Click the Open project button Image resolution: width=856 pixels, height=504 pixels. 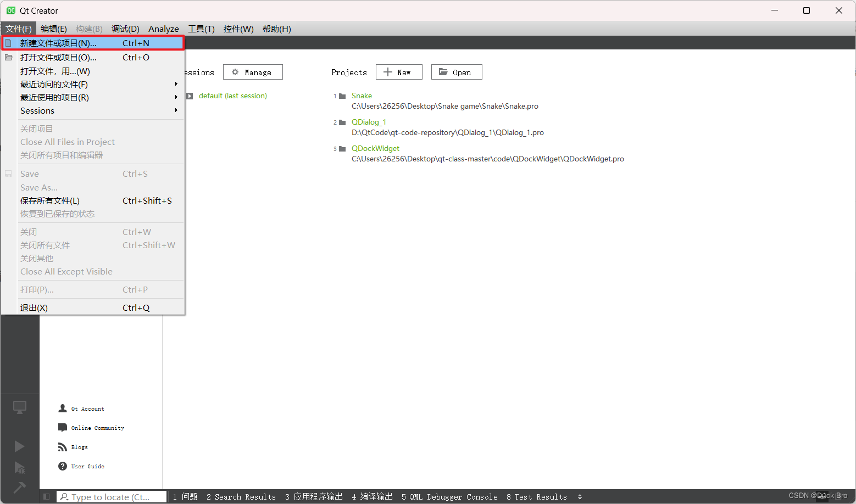pyautogui.click(x=457, y=72)
